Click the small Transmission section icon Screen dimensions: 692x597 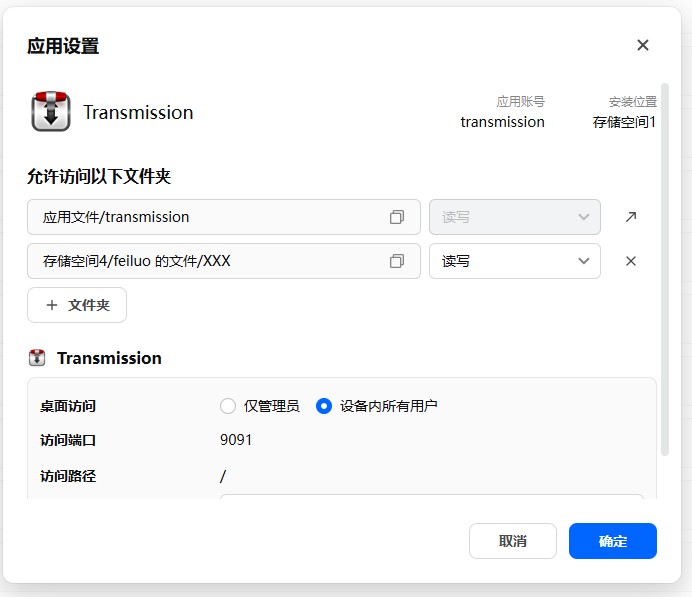pos(37,357)
